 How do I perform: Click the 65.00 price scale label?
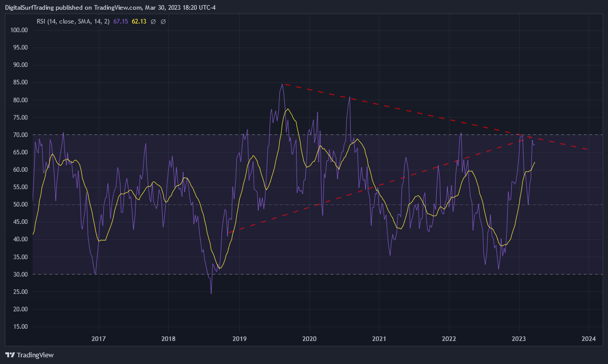[20, 152]
